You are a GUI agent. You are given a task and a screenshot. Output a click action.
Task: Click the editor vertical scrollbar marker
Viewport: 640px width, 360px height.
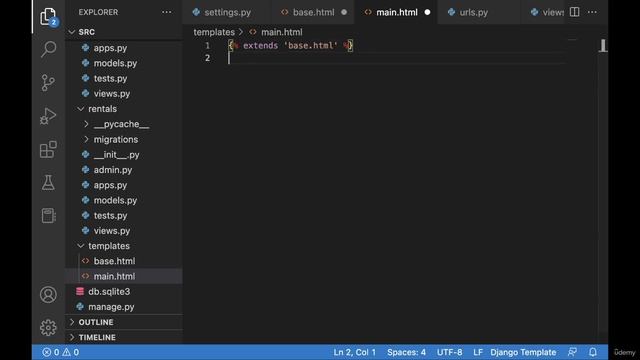click(603, 45)
